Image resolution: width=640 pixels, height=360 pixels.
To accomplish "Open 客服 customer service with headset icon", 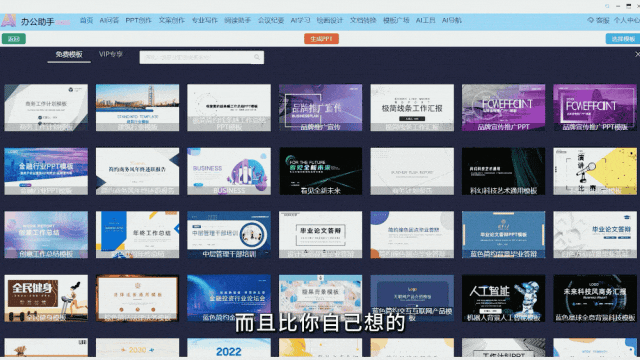I will pyautogui.click(x=598, y=20).
